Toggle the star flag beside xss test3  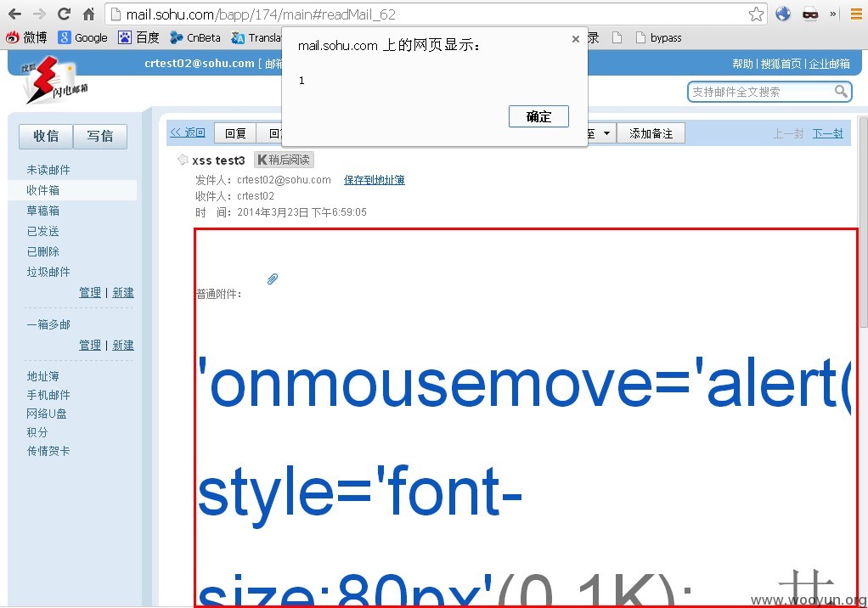pyautogui.click(x=183, y=160)
